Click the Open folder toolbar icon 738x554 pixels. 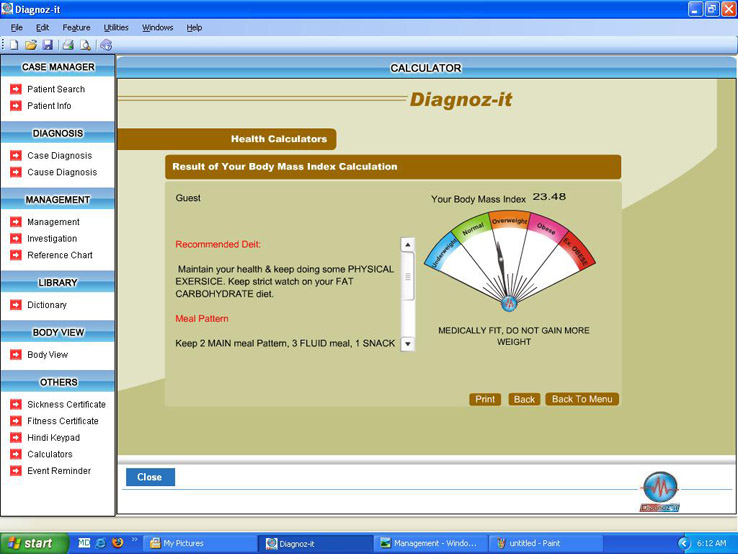pyautogui.click(x=31, y=45)
